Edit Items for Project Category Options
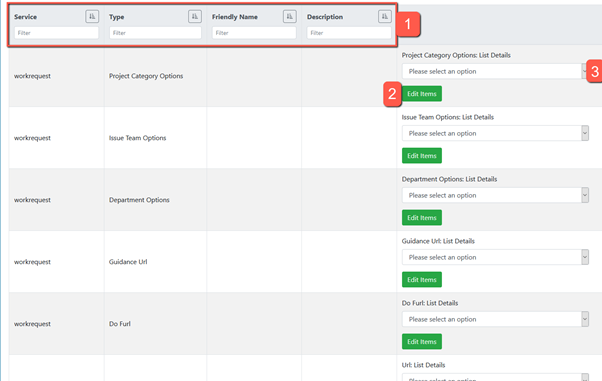Image resolution: width=602 pixels, height=381 pixels. (422, 94)
